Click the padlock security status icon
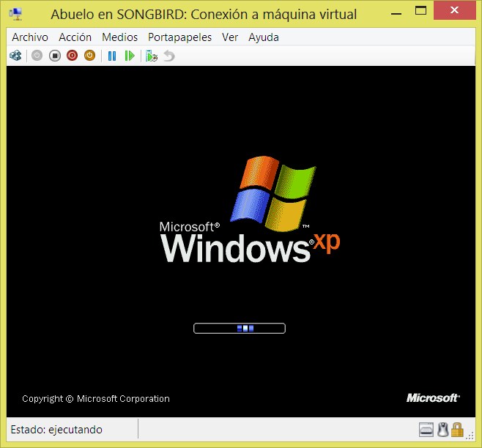The height and width of the screenshot is (448, 482). click(457, 430)
